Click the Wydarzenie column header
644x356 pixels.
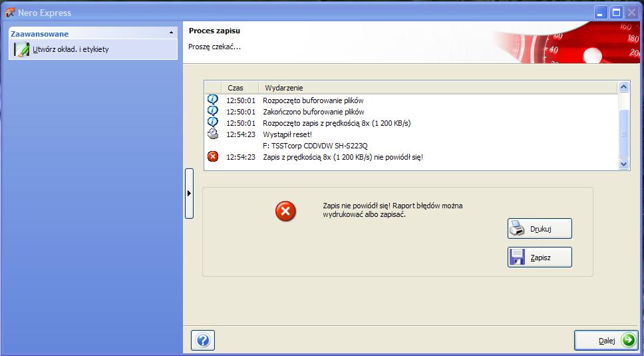[438, 87]
